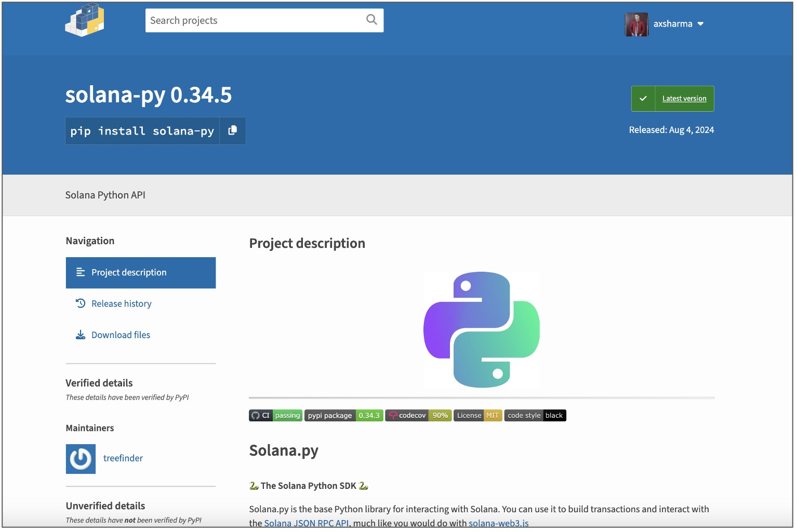This screenshot has height=532, width=797.
Task: Switch to the Download files tab
Action: coord(121,335)
